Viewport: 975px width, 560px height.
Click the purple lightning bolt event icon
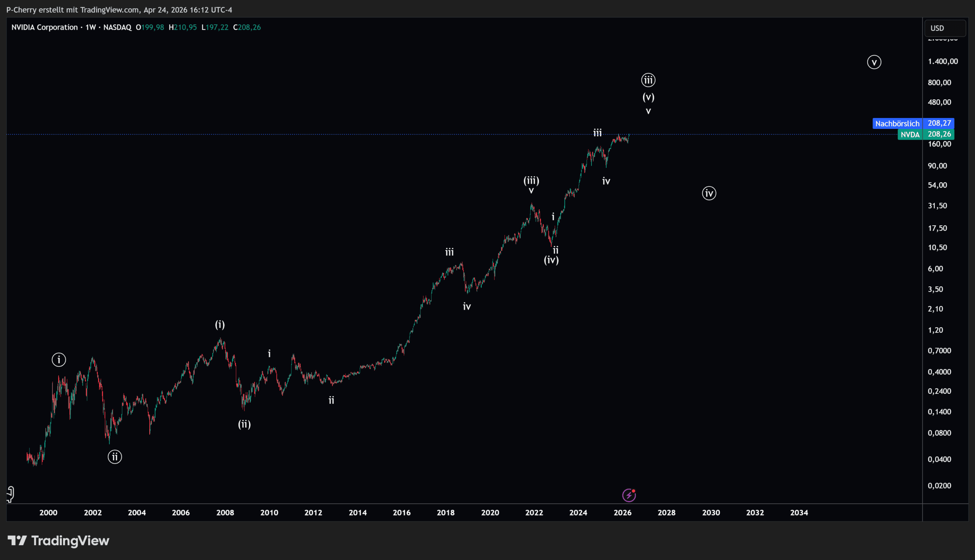[628, 495]
